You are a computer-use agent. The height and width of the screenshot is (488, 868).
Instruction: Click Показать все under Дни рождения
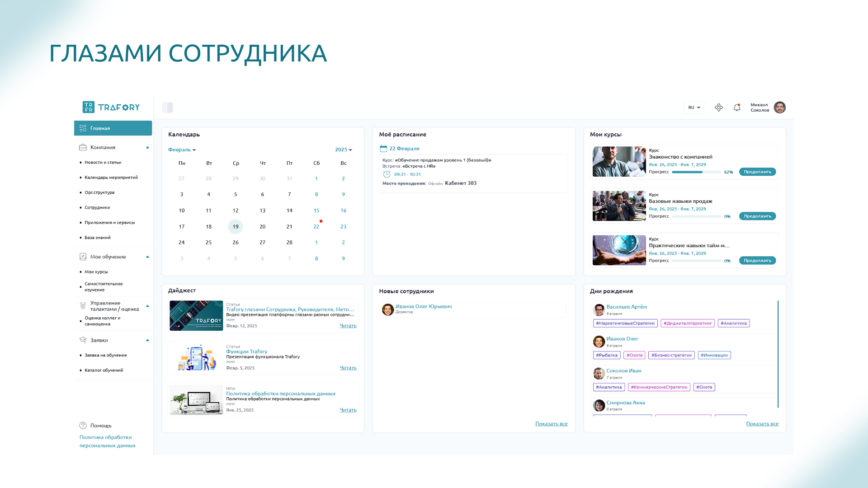762,424
